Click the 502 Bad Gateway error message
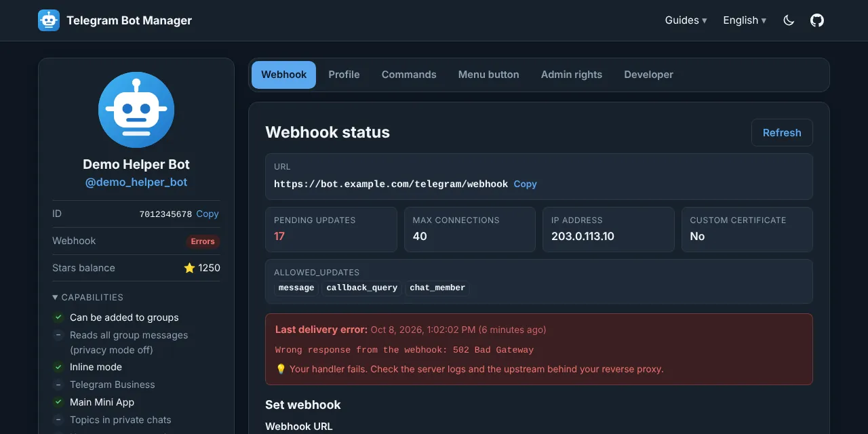This screenshot has height=434, width=868. [x=404, y=350]
